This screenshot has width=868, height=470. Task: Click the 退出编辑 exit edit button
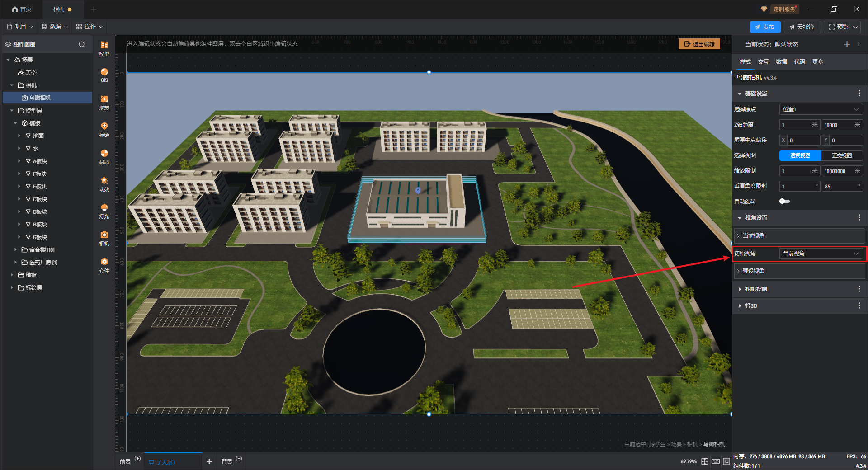[699, 44]
